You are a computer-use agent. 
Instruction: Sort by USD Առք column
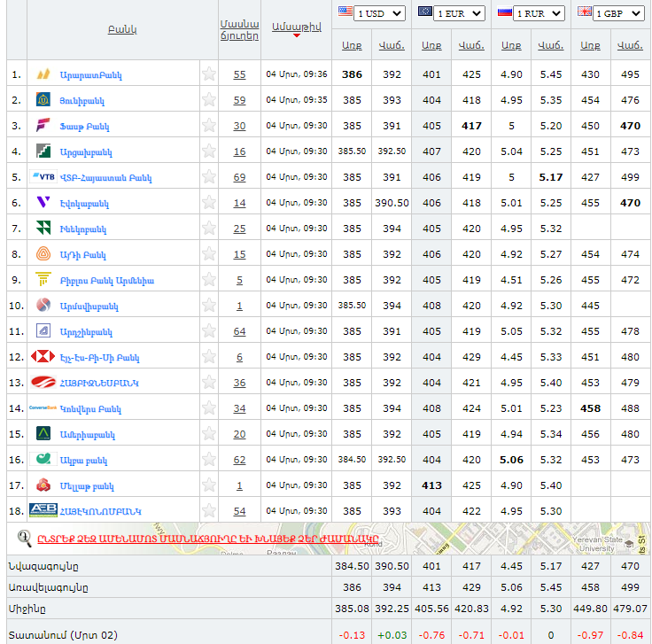coord(352,45)
